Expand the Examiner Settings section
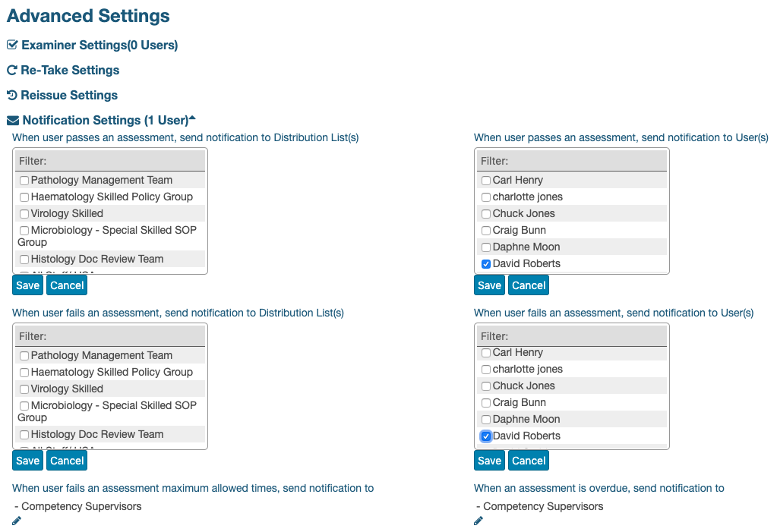777x532 pixels. pos(99,46)
